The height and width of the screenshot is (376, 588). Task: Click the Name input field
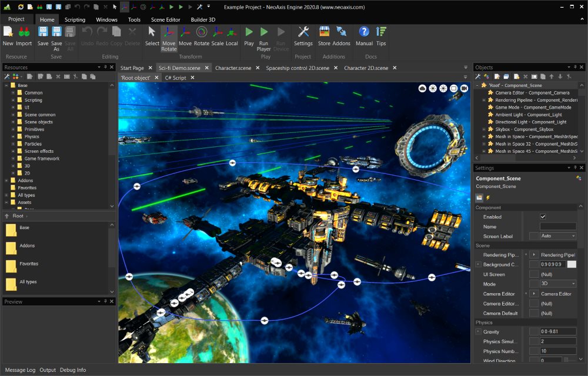(557, 226)
